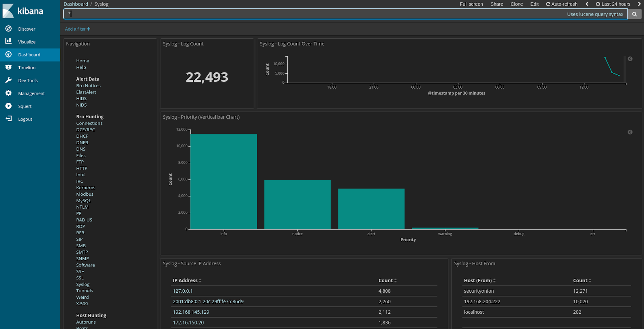Open Dev Tools wrench icon
Image resolution: width=644 pixels, height=329 pixels.
[8, 80]
